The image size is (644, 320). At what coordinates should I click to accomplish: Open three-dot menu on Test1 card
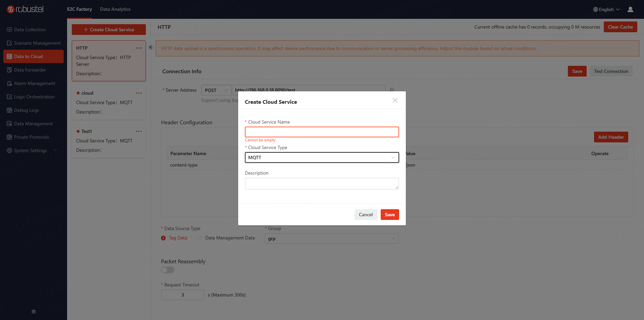[x=139, y=131]
